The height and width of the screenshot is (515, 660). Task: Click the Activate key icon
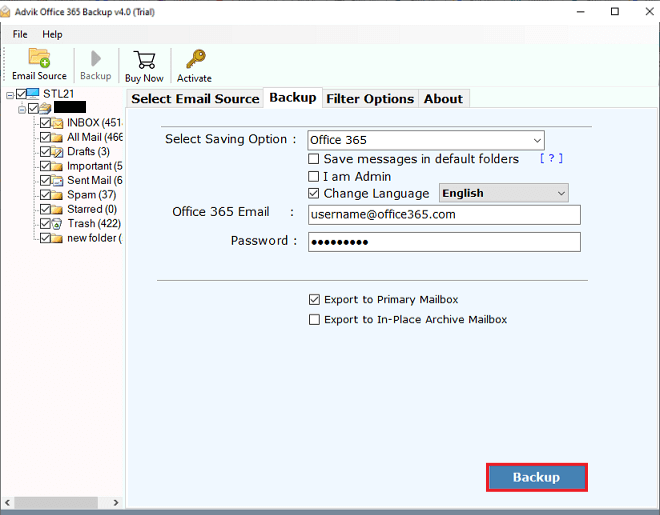(x=196, y=59)
